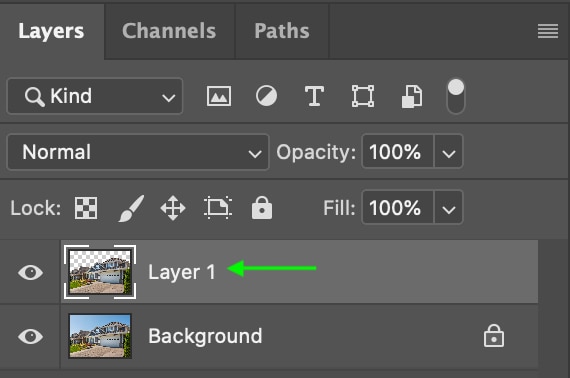Open the Layers panel menu
The height and width of the screenshot is (378, 570).
[548, 31]
